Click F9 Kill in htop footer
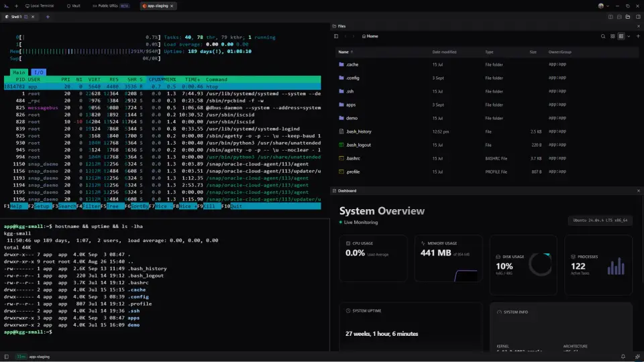This screenshot has height=362, width=644. [209, 206]
